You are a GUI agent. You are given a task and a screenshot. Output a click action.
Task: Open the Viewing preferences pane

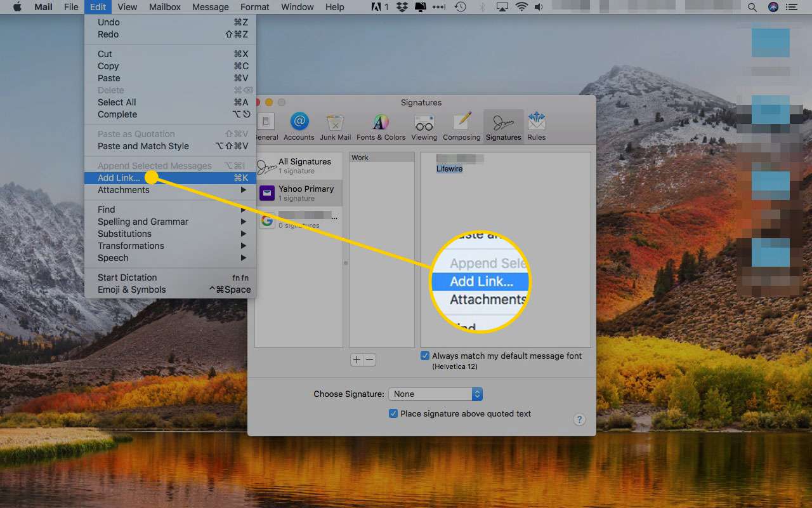coord(424,126)
